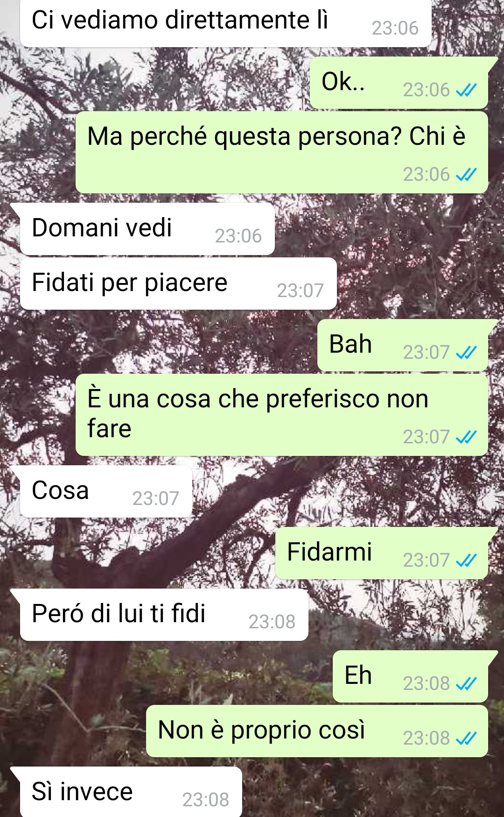Screen dimensions: 504x817
Task: Tap the 23:08 timestamp on "Sì invece"
Action: click(x=206, y=800)
